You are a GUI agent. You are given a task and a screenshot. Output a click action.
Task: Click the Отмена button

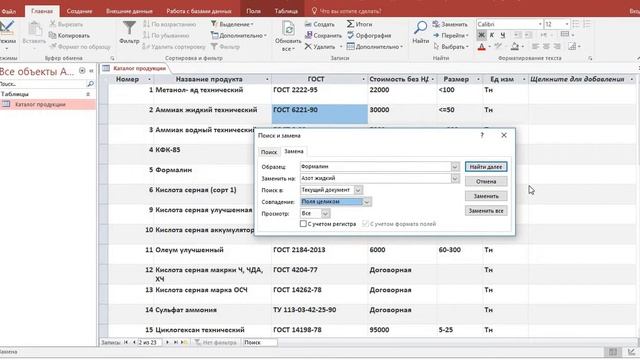486,181
